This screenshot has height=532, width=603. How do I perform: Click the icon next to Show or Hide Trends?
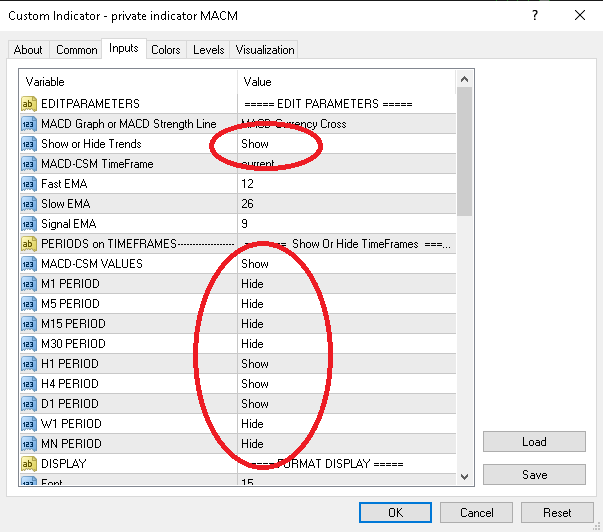(29, 144)
